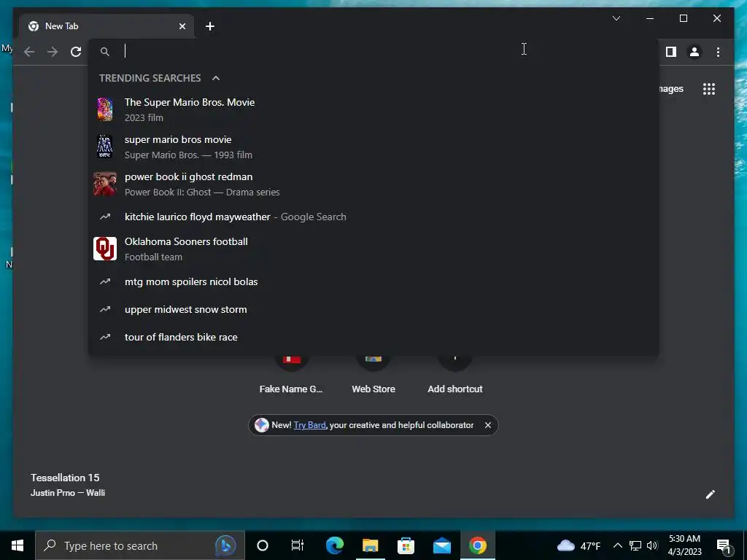Image resolution: width=747 pixels, height=560 pixels.
Task: Select upper midwest snow storm suggestion
Action: pos(373,309)
